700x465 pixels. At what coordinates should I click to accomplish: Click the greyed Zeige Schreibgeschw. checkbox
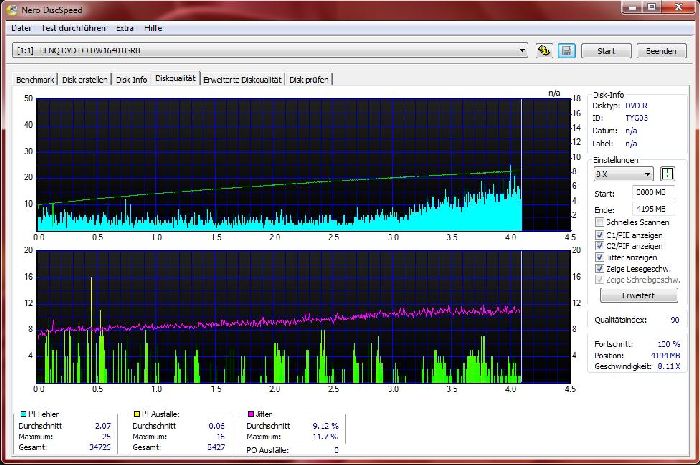tap(600, 280)
